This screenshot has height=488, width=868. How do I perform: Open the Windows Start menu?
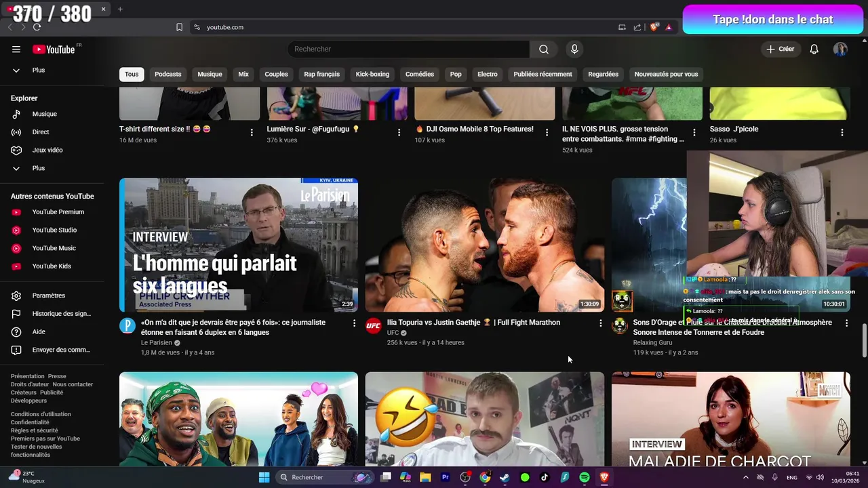click(264, 477)
